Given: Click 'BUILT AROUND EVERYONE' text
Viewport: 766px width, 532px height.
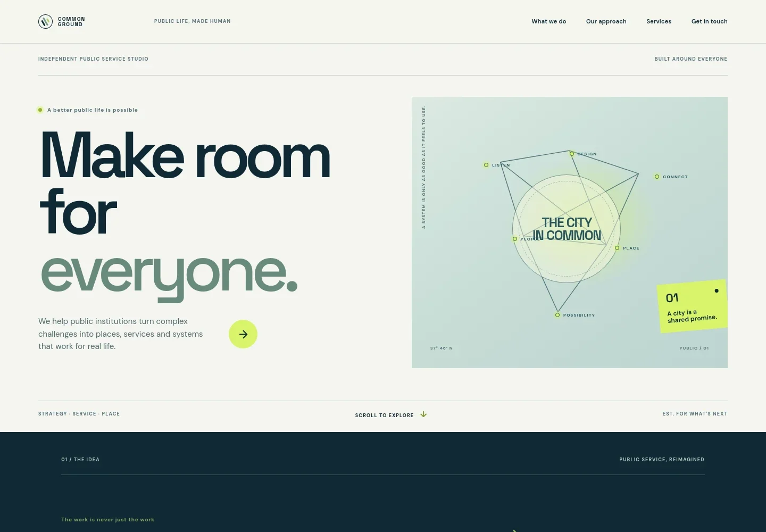Looking at the screenshot, I should 690,59.
